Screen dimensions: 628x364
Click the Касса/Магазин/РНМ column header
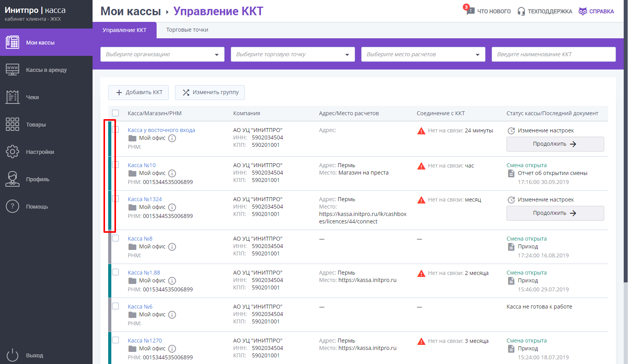(x=155, y=114)
